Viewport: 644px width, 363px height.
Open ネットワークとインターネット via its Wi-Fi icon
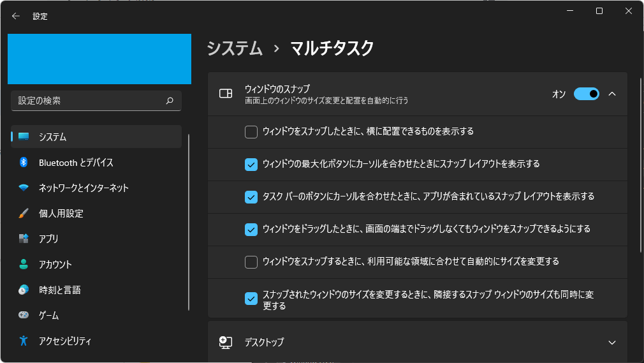point(24,188)
